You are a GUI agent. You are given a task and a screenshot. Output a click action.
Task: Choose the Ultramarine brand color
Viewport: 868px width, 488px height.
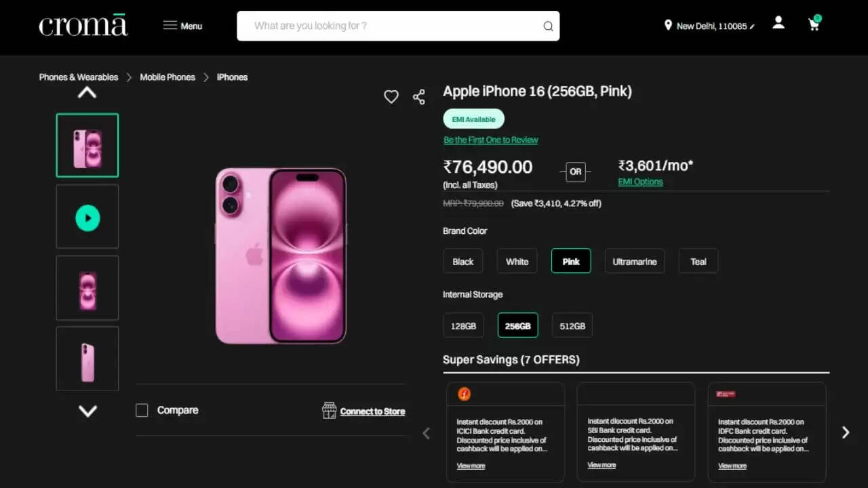point(634,261)
